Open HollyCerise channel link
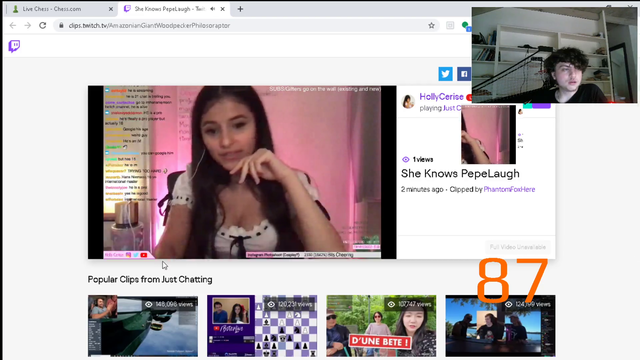The width and height of the screenshot is (640, 360). [441, 97]
